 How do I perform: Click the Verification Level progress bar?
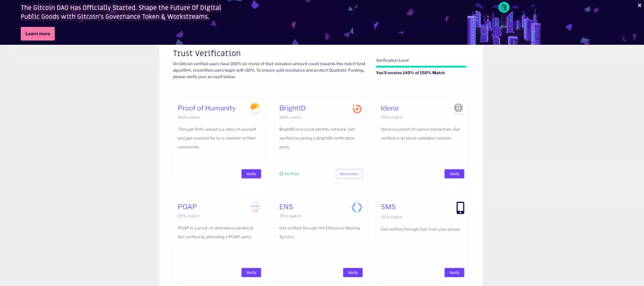click(422, 66)
